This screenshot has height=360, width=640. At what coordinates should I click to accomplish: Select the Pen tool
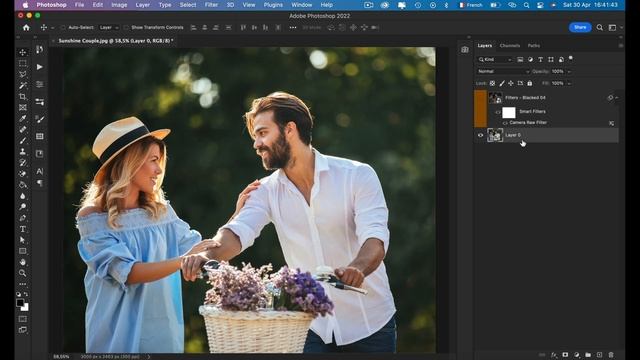(x=23, y=218)
